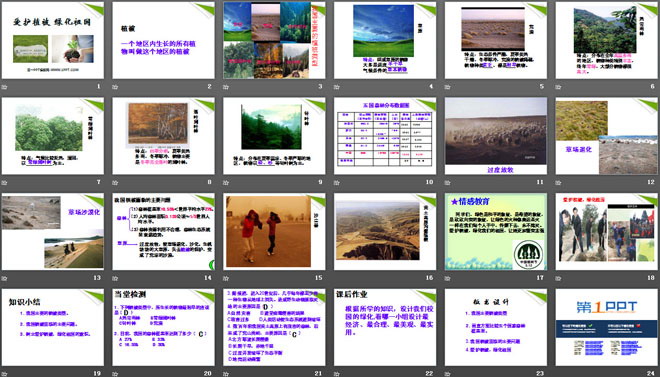Click the animation star icon under slide 13
Image resolution: width=660 pixels, height=377 pixels.
5,278
